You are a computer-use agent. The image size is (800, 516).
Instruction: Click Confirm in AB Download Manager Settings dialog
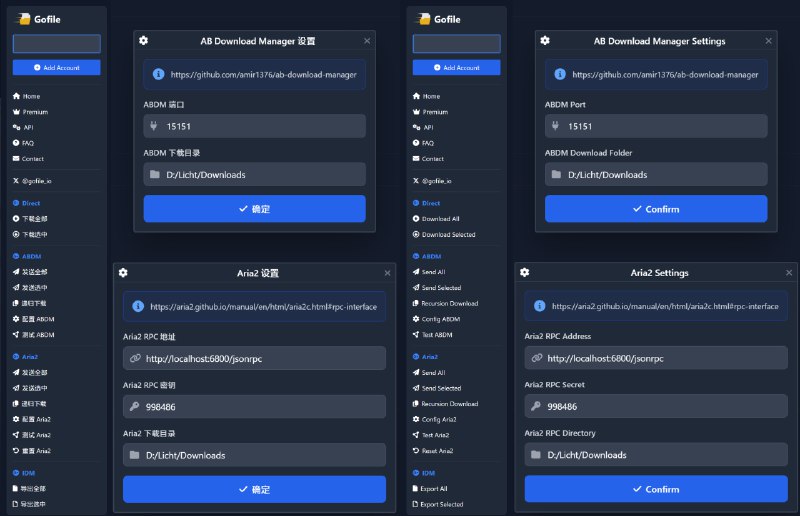point(656,209)
